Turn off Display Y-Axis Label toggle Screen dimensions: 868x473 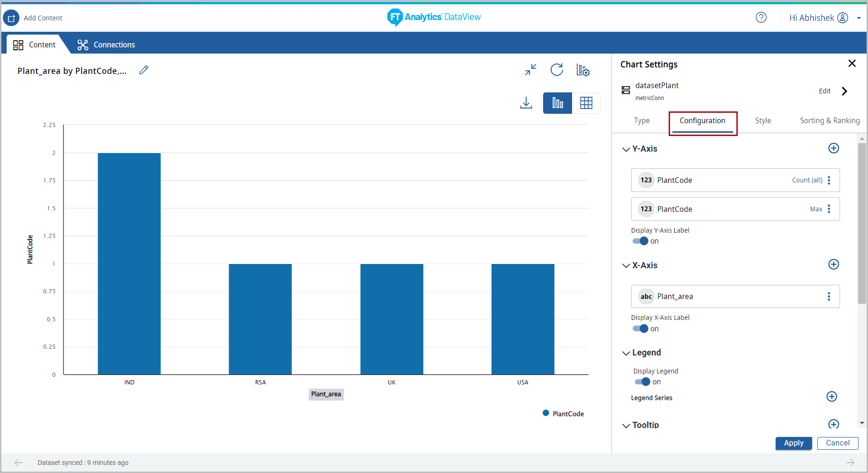[x=641, y=241]
